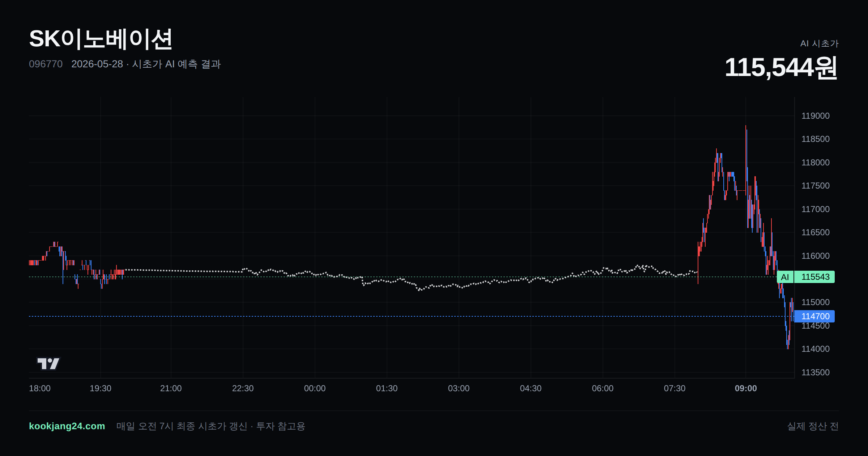The height and width of the screenshot is (456, 868).
Task: Click the 116000 price axis value
Action: [816, 256]
